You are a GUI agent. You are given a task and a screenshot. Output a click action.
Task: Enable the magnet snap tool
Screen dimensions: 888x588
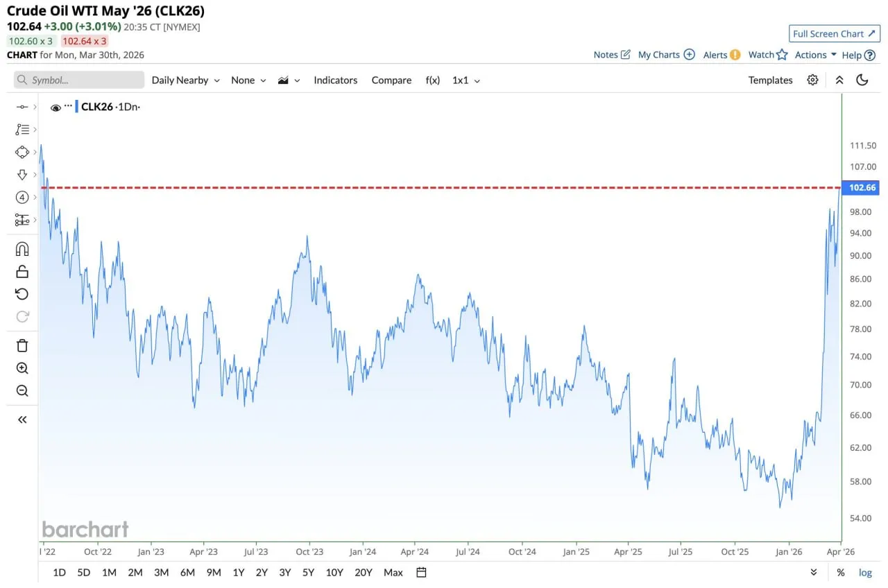(x=22, y=248)
